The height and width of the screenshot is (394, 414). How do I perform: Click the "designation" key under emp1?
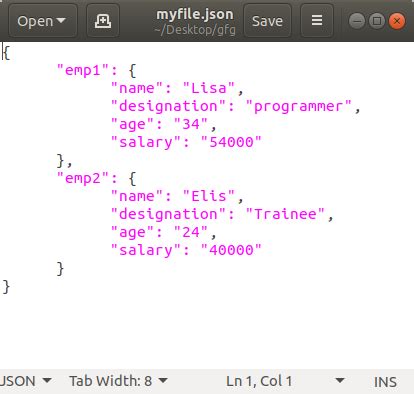point(169,106)
